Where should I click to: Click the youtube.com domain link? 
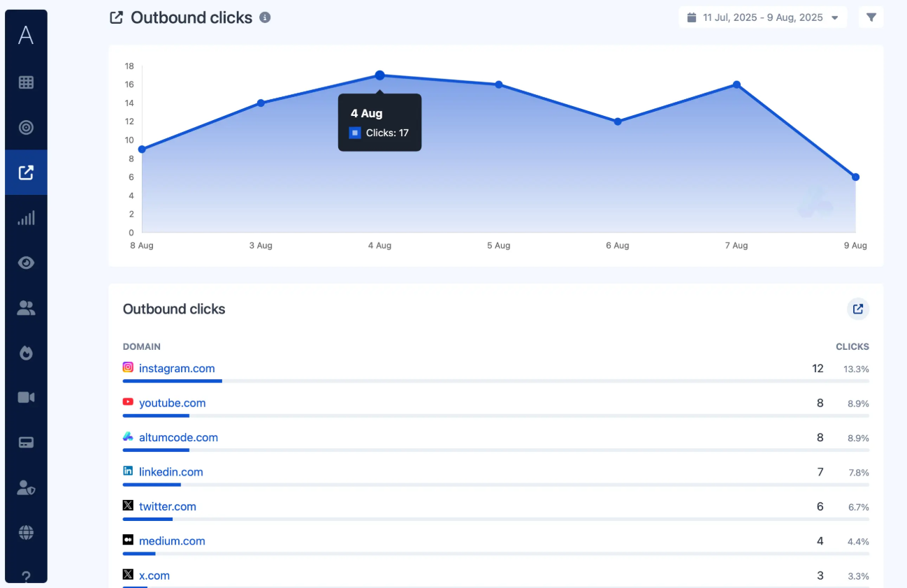click(x=172, y=403)
